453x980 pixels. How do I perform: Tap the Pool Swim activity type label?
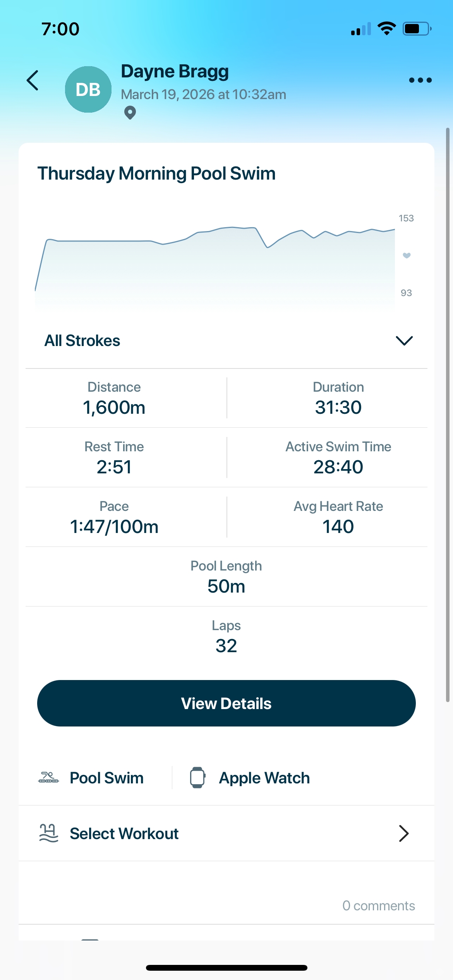(x=106, y=778)
